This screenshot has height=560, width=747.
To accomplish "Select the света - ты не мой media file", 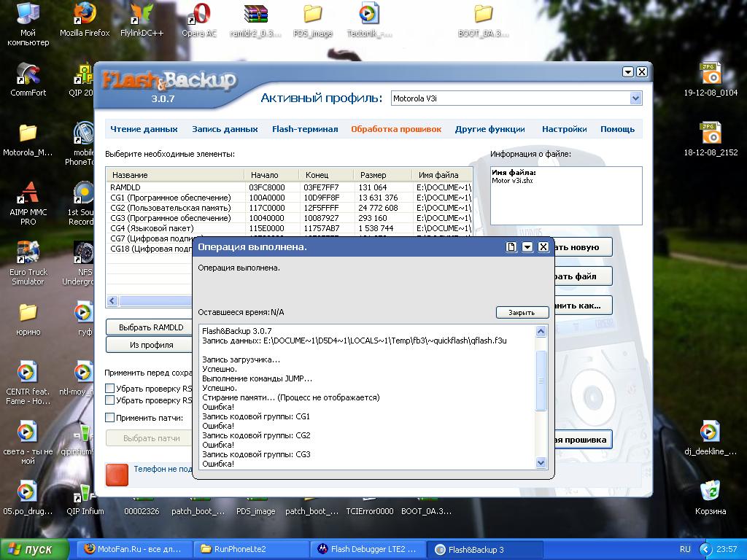I will coord(28,443).
